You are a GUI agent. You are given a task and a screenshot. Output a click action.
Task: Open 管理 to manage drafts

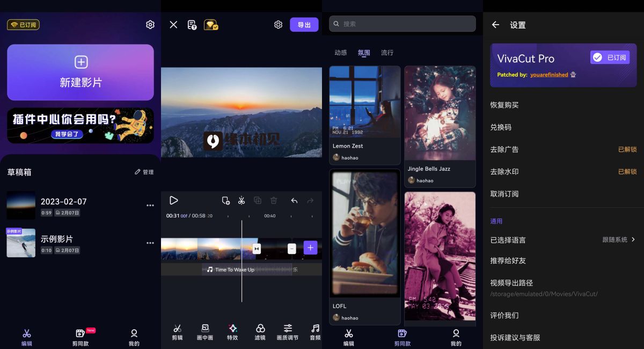click(x=144, y=172)
